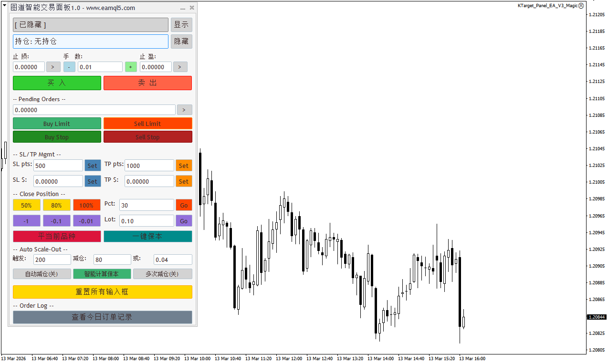Reset all inputs with yellow 重置所有输入框 button

click(102, 292)
